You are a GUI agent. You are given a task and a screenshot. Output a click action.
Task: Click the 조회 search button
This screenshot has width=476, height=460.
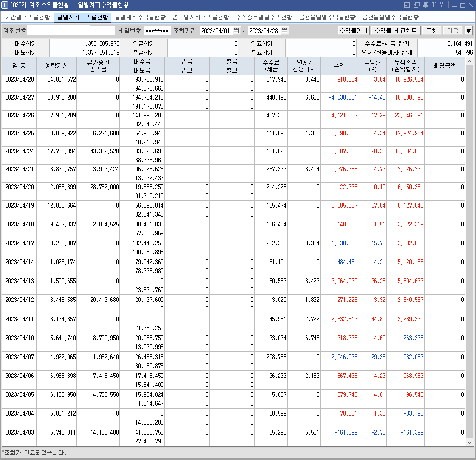[x=432, y=31]
